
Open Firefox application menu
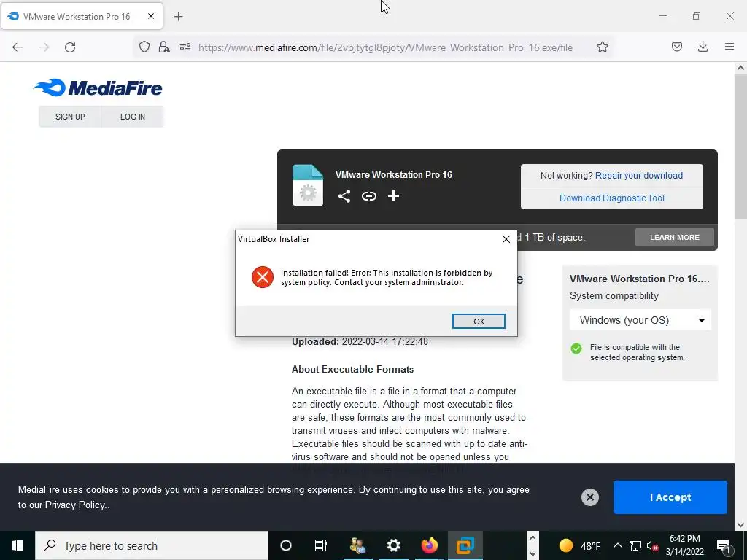(729, 47)
